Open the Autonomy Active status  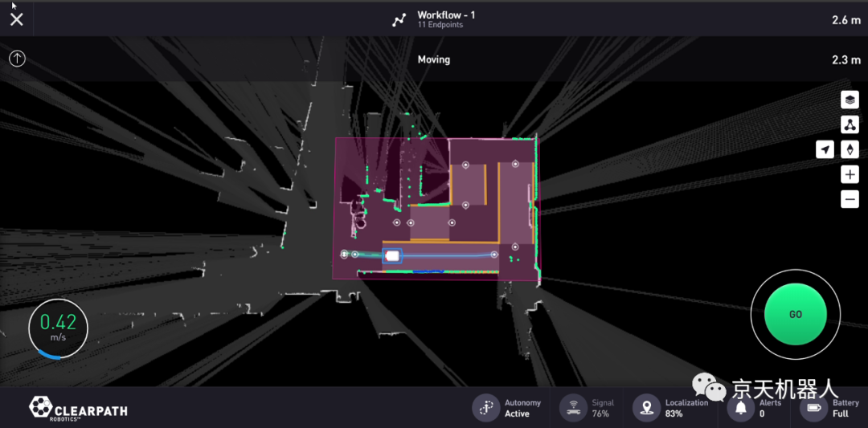coord(507,408)
